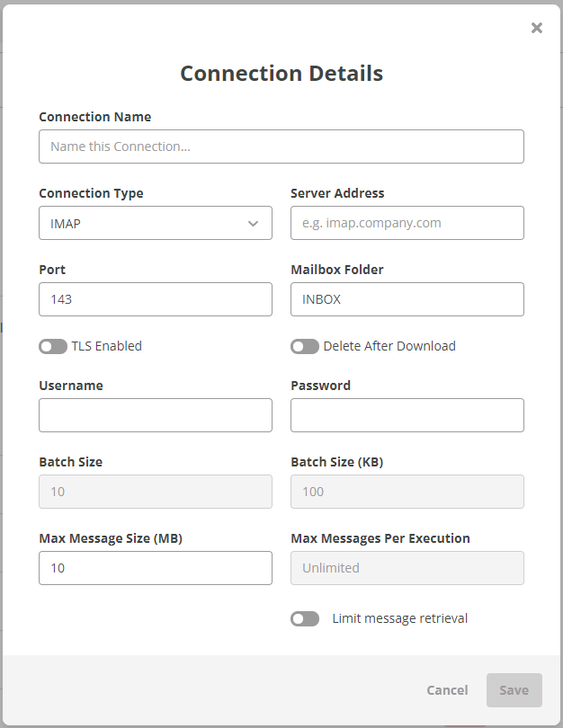
Task: Close the Connection Details dialog with X
Action: pyautogui.click(x=537, y=28)
